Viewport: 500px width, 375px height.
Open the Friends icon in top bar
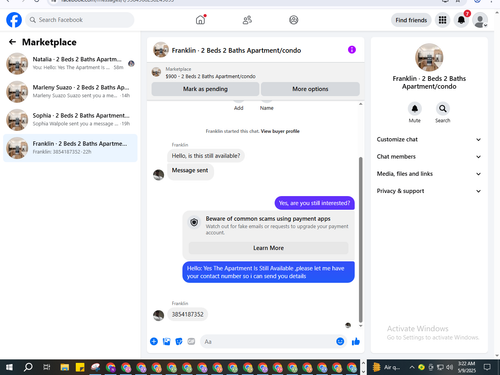click(247, 20)
